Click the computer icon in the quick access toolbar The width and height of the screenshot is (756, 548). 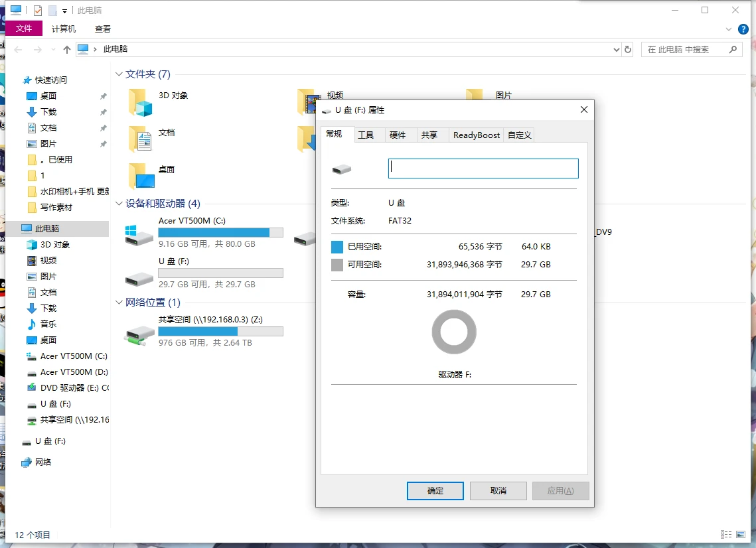(15, 10)
